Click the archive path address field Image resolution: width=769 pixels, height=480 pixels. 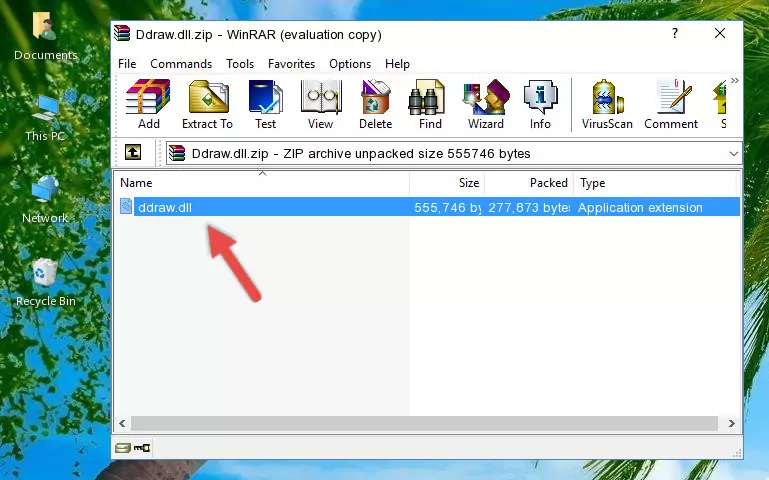click(454, 153)
